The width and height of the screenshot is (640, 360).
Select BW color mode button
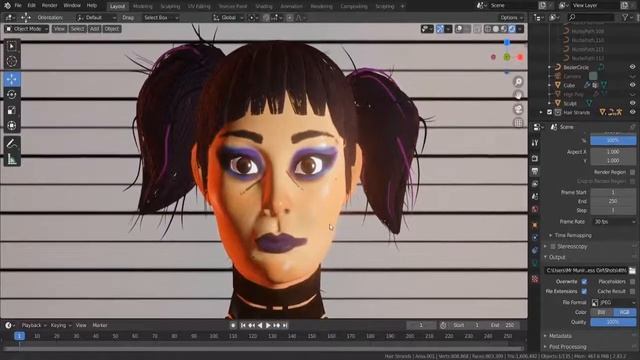click(602, 312)
